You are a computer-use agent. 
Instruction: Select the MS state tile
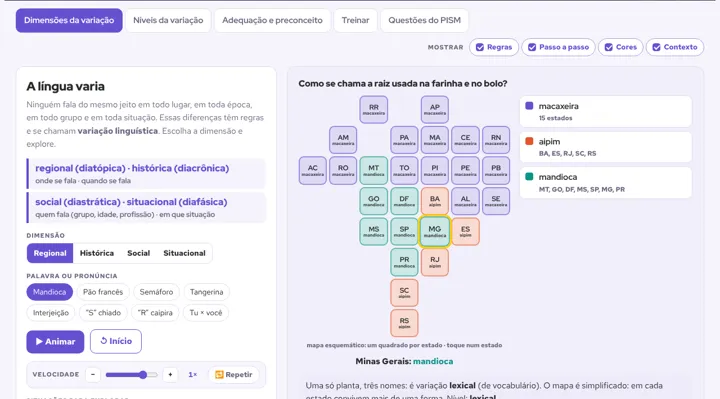tap(374, 231)
